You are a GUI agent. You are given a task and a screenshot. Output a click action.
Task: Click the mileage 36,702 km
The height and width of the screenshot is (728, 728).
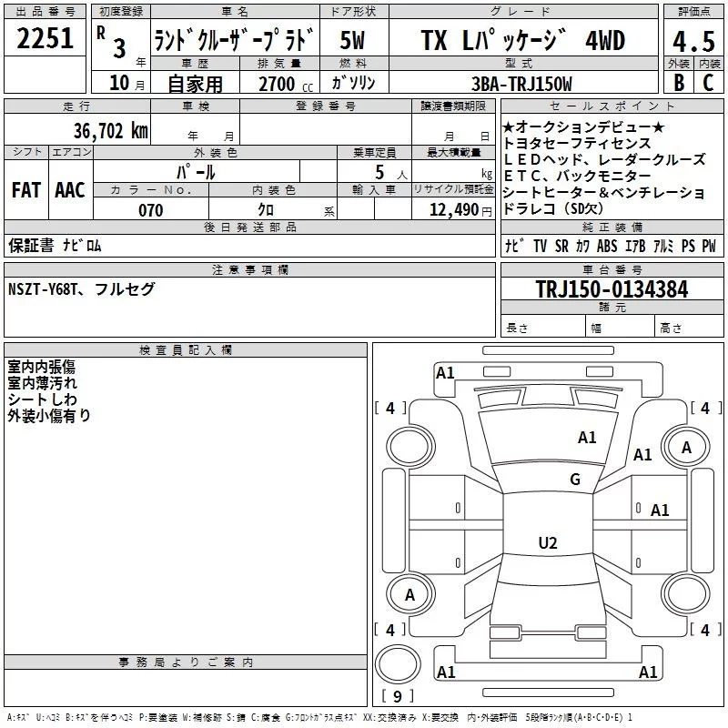(x=111, y=130)
